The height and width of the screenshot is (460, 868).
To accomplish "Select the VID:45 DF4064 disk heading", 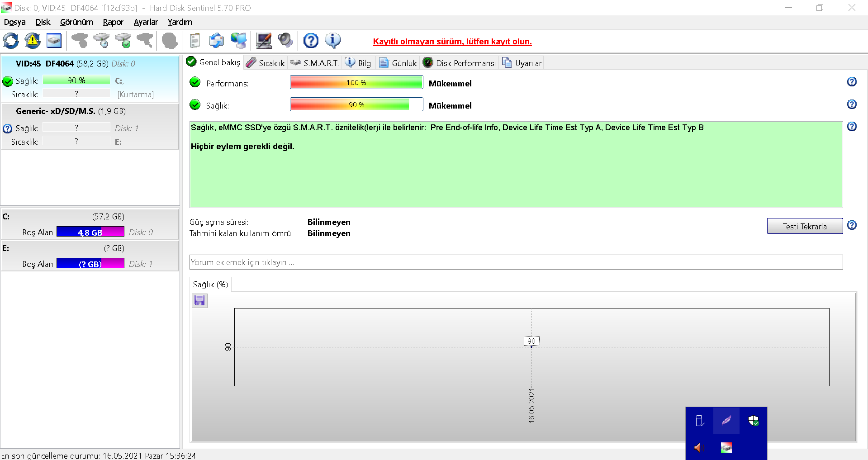I will tap(76, 64).
